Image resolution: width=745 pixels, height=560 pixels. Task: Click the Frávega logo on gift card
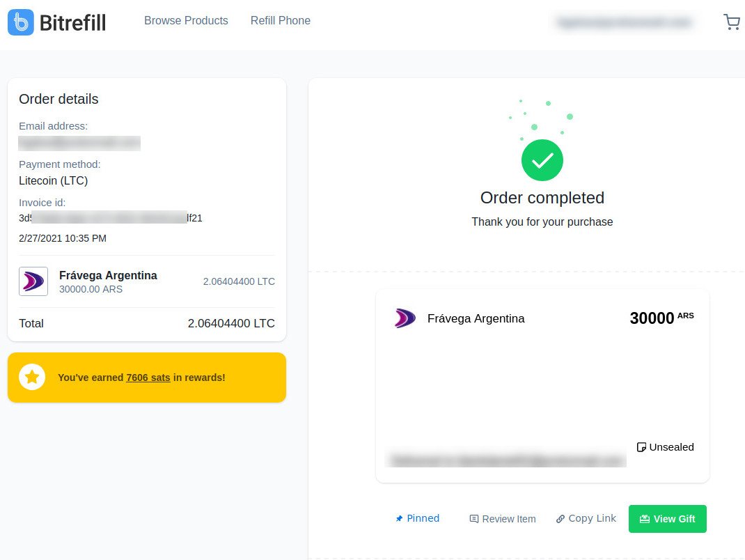click(x=405, y=318)
